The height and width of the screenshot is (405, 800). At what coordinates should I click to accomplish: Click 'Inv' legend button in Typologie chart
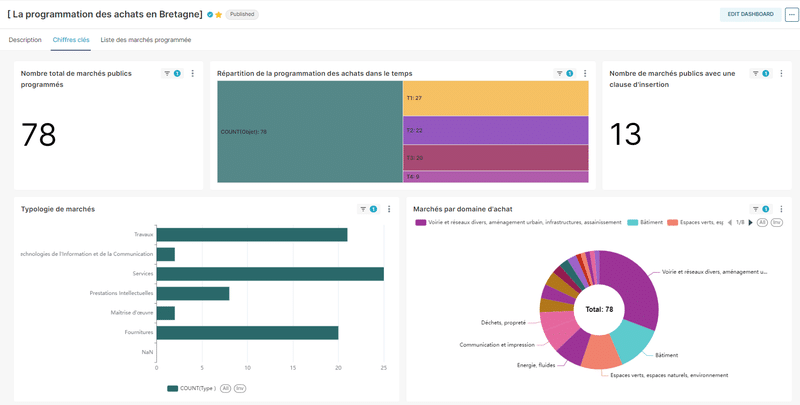[x=240, y=388]
